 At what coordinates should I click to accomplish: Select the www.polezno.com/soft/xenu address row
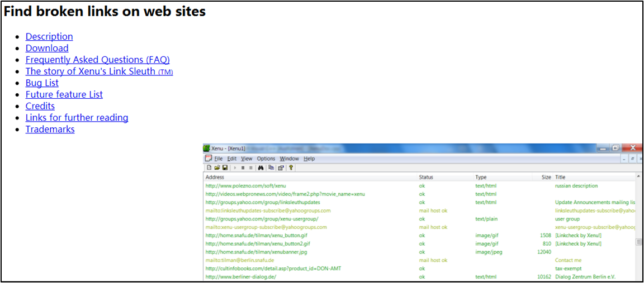(238, 186)
